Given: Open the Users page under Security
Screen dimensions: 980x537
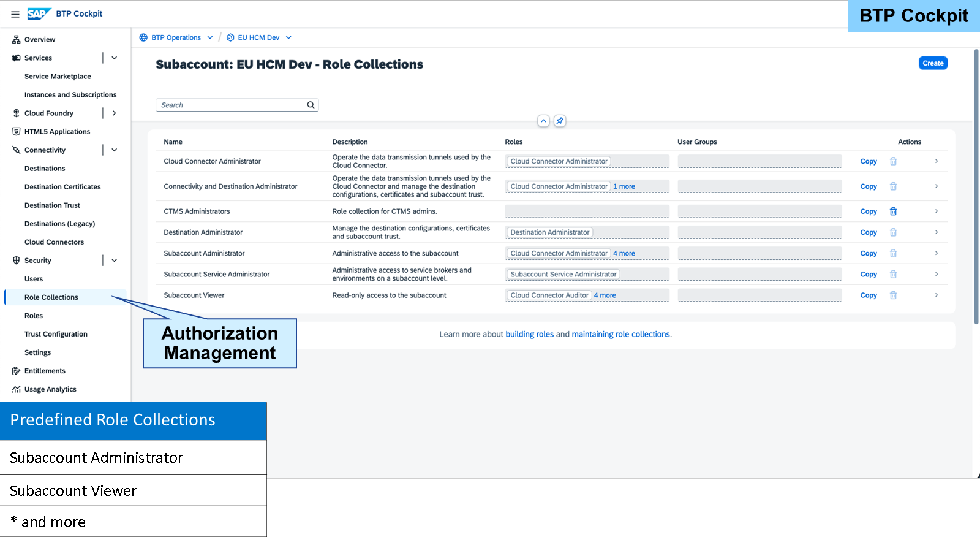Looking at the screenshot, I should (x=34, y=279).
